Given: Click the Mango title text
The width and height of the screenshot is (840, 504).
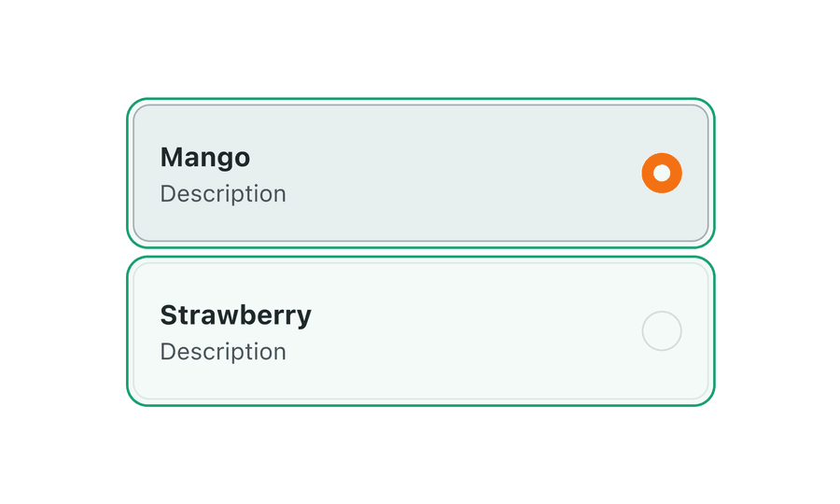Looking at the screenshot, I should pyautogui.click(x=205, y=157).
